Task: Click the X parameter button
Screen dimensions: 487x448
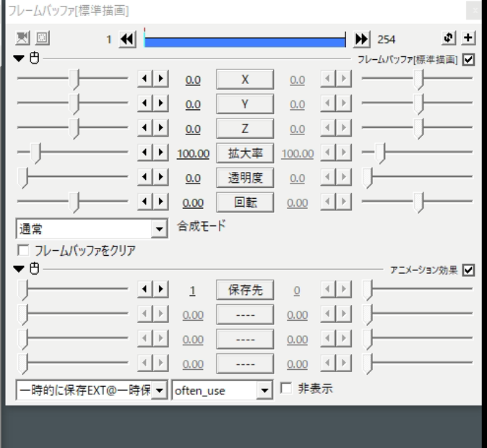Action: point(245,79)
